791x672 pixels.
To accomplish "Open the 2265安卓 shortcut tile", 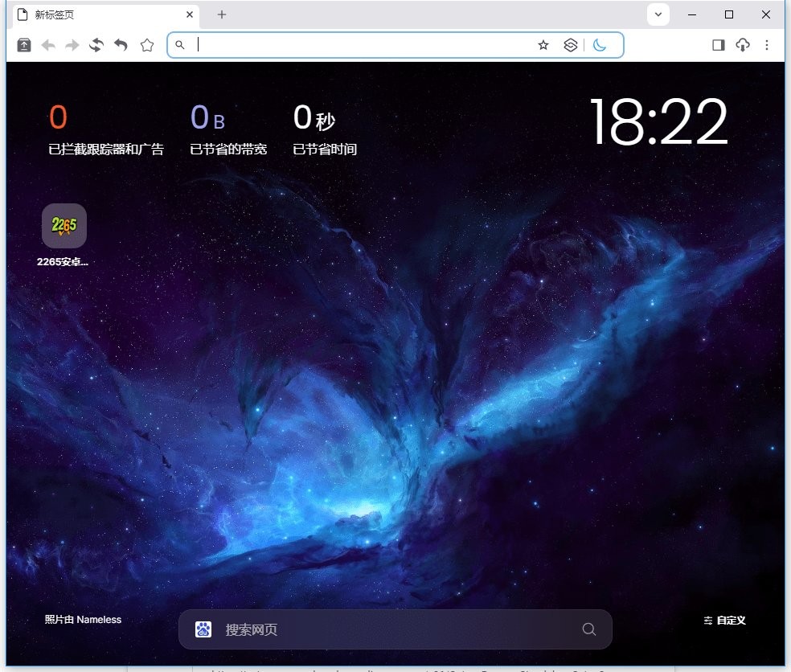I will [64, 226].
